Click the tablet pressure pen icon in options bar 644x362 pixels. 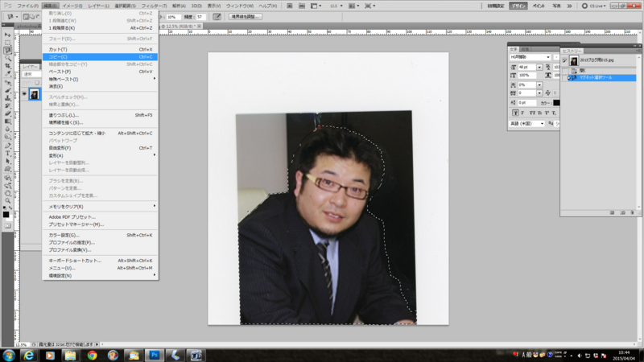point(217,17)
